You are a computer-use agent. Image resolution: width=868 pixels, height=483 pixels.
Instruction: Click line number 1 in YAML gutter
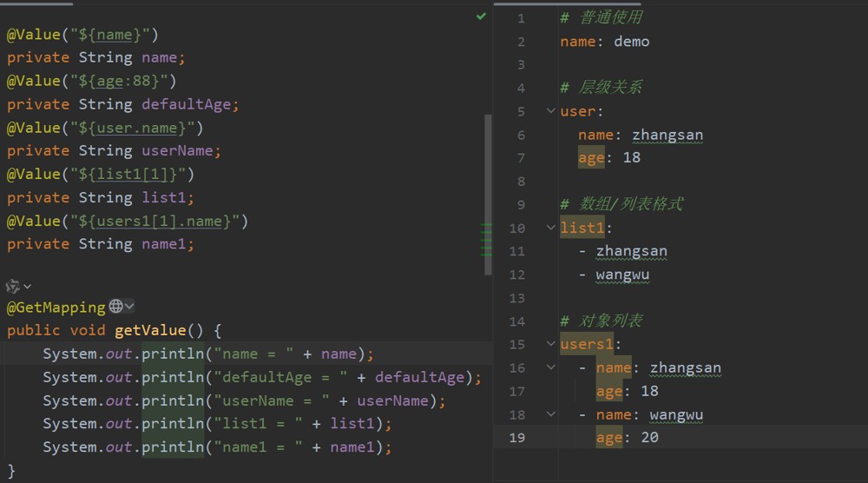[x=521, y=19]
